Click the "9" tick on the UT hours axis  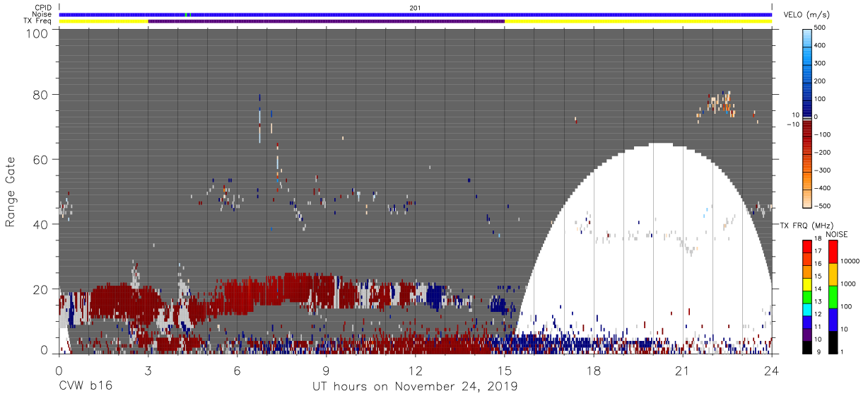326,370
